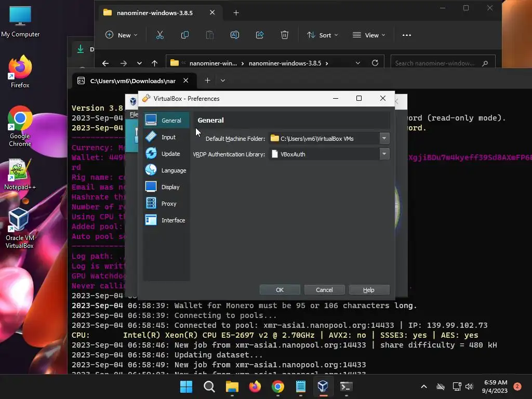Viewport: 532px width, 399px height.
Task: Open Google Chrome desktop shortcut
Action: [20, 126]
